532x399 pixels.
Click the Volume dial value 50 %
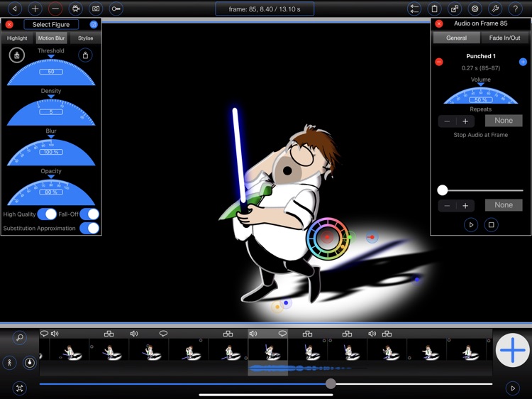(480, 100)
